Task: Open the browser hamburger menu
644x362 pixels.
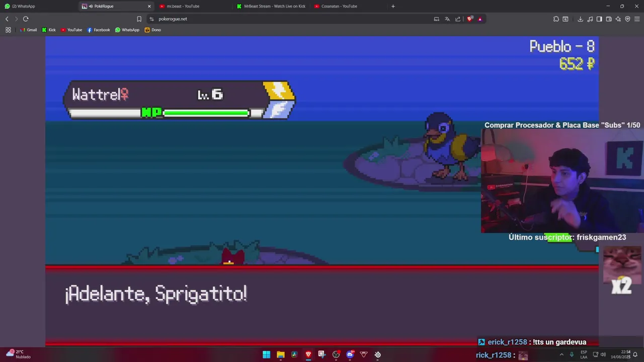Action: [637, 19]
